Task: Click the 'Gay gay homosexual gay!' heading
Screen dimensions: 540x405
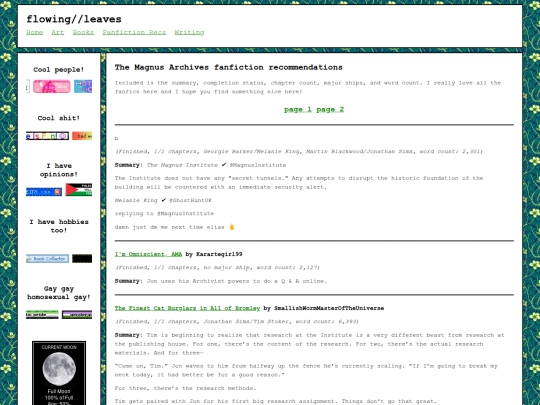Action: [59, 293]
